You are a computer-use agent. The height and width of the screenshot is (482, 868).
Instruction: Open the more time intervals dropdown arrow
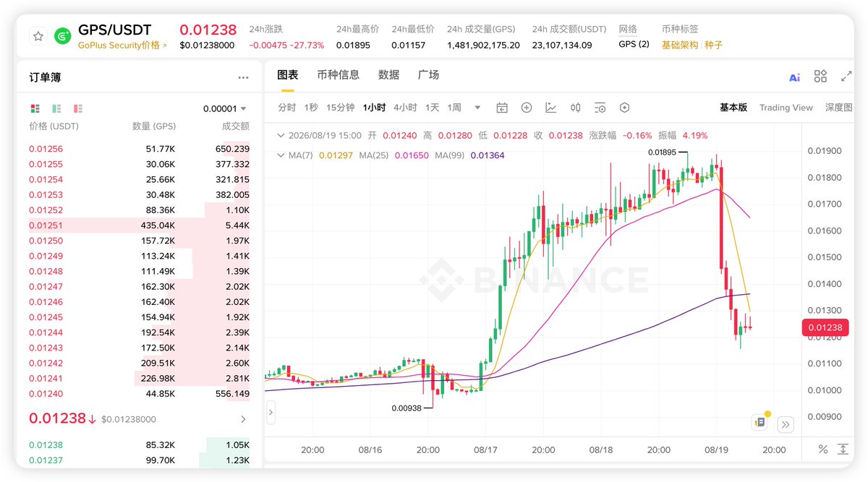(x=477, y=108)
